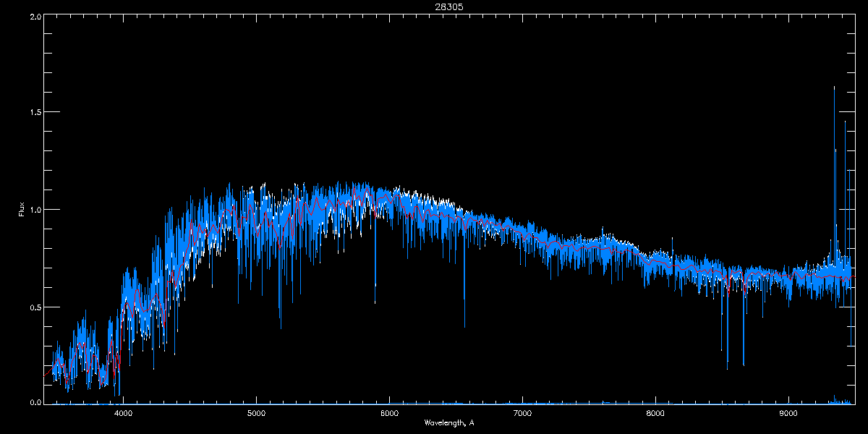Click the 0.0 flux tick label
Screen dimensions: 868x434
click(35, 402)
